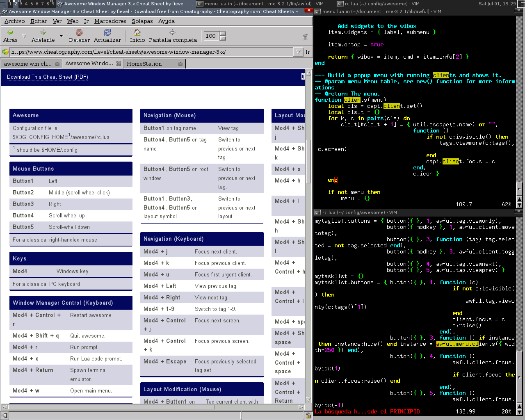
Task: Expand the URL bar history dropdown
Action: (298, 52)
